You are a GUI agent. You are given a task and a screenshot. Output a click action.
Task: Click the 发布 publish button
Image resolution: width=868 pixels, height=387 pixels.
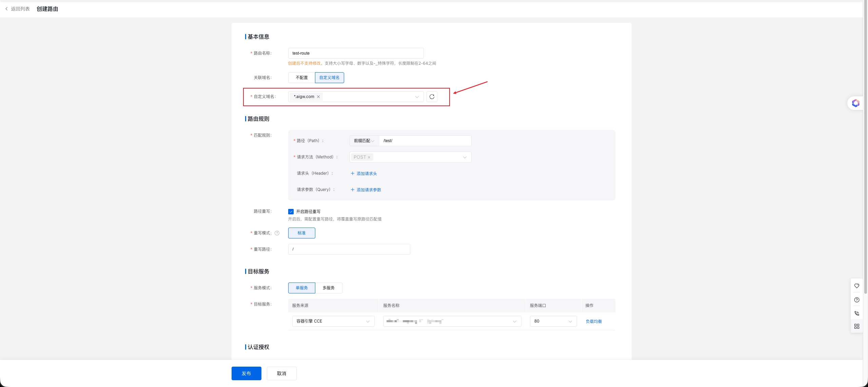[x=246, y=373]
